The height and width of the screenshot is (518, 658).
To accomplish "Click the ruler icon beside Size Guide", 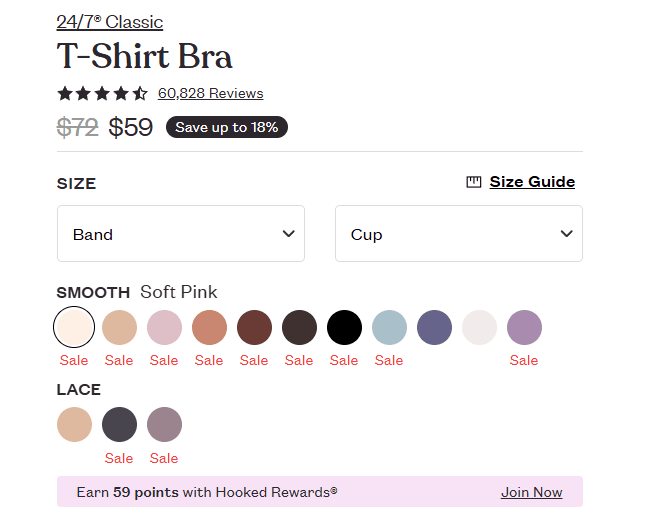I will coord(474,182).
